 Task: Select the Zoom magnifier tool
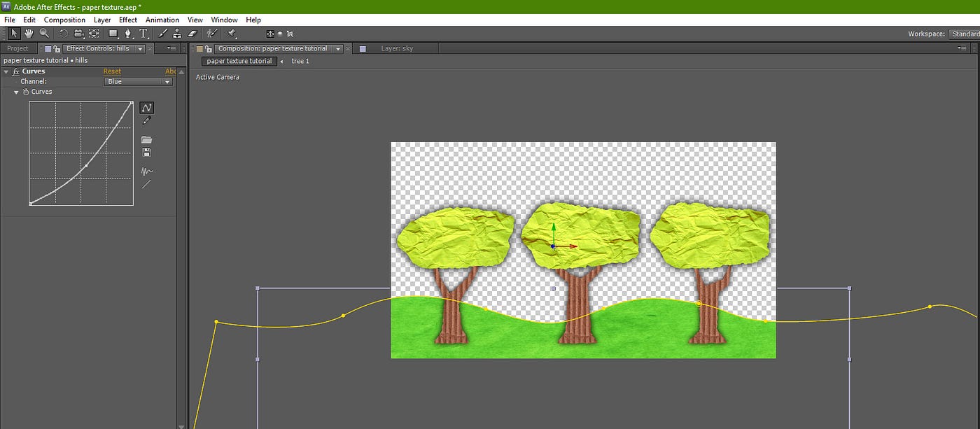pyautogui.click(x=44, y=33)
